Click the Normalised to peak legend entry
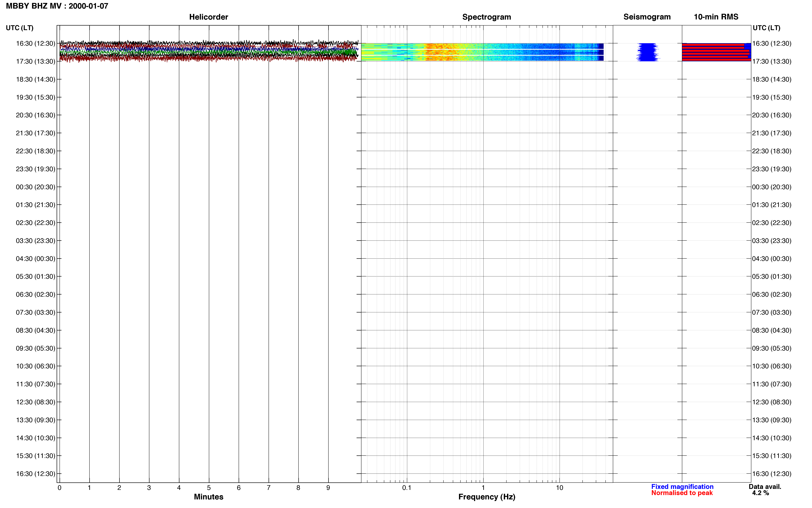This screenshot has width=812, height=508. click(x=682, y=493)
